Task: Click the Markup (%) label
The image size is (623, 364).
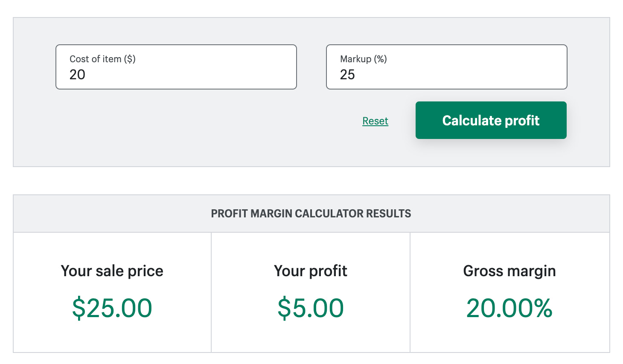Action: 363,59
